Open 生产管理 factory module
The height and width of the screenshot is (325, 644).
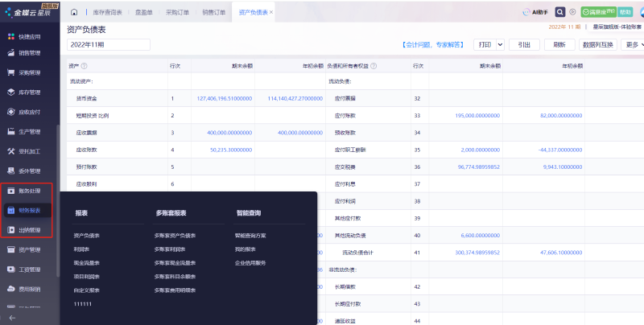click(25, 132)
